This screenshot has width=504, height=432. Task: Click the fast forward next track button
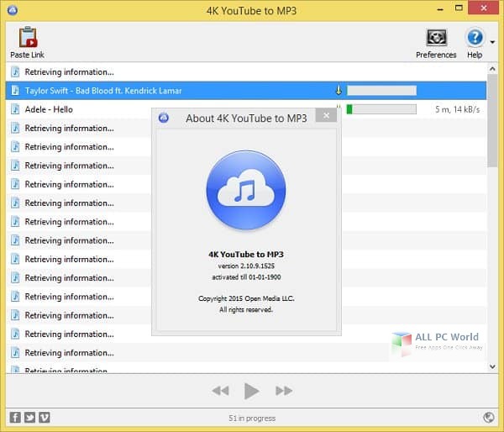(x=284, y=391)
